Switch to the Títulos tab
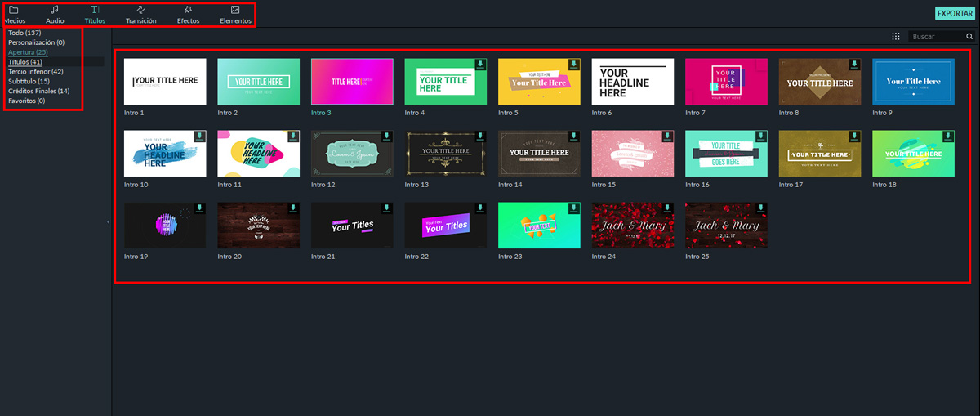 click(96, 14)
